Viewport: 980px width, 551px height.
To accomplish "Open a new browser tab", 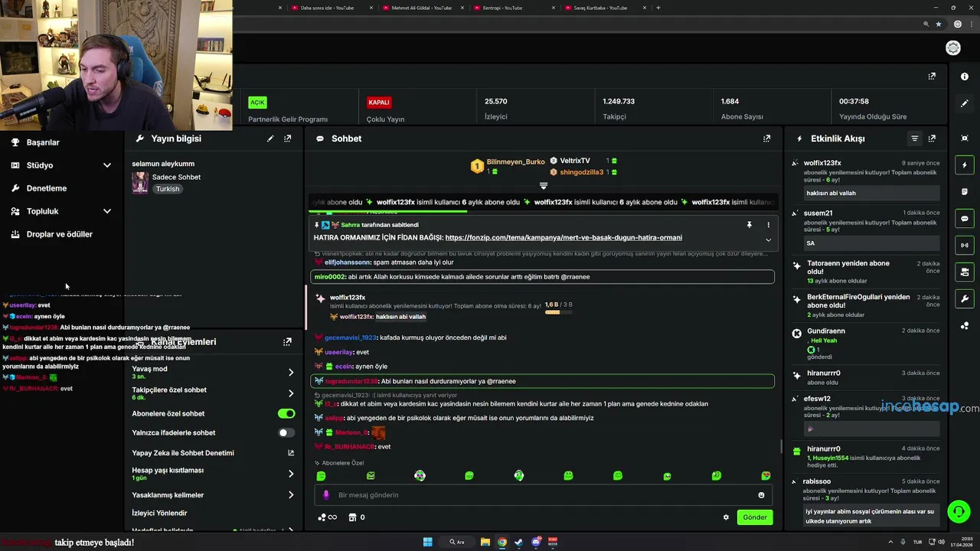I will click(658, 8).
